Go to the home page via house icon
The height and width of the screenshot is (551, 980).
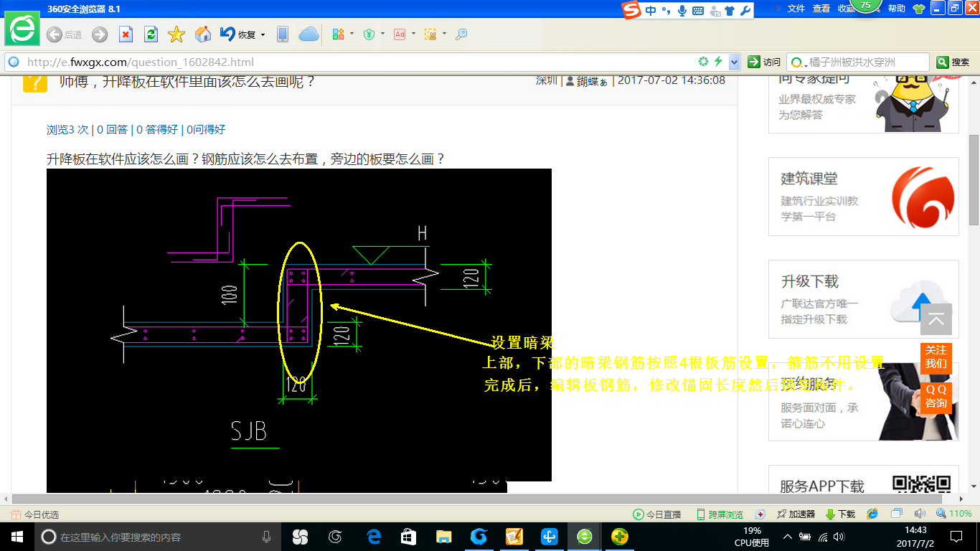point(203,34)
